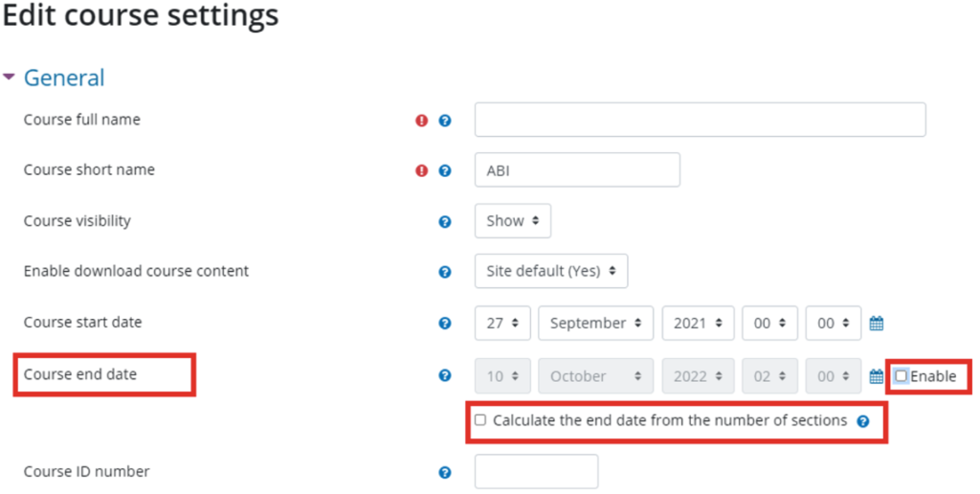The width and height of the screenshot is (980, 494).
Task: Open the Site default (Yes) dropdown
Action: point(551,271)
